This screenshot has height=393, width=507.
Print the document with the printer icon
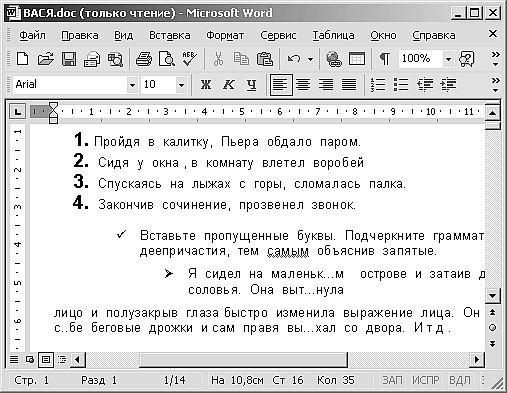tap(144, 59)
